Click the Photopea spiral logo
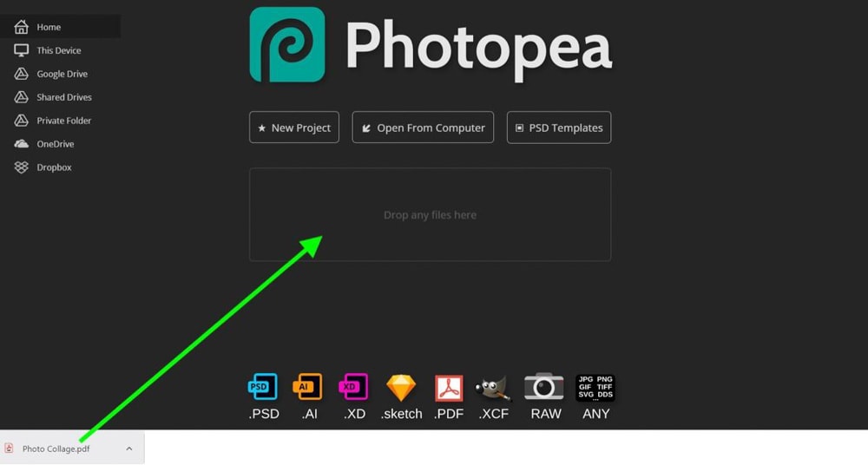This screenshot has height=465, width=868. [x=287, y=45]
